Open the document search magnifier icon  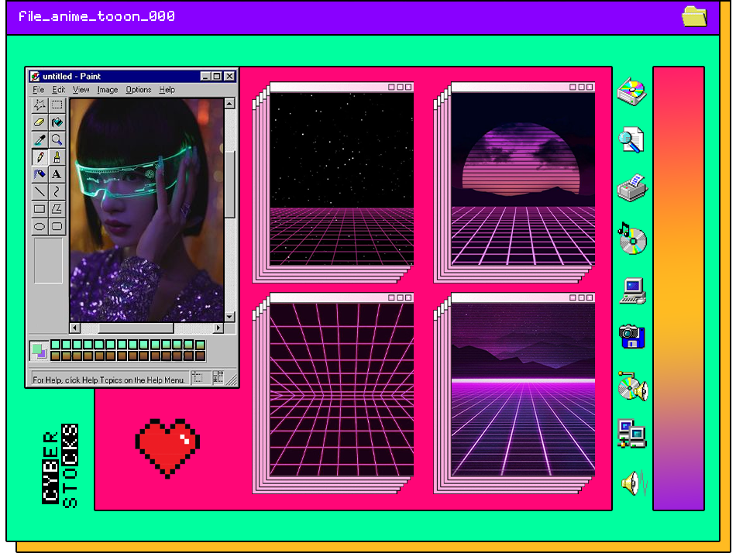click(631, 140)
